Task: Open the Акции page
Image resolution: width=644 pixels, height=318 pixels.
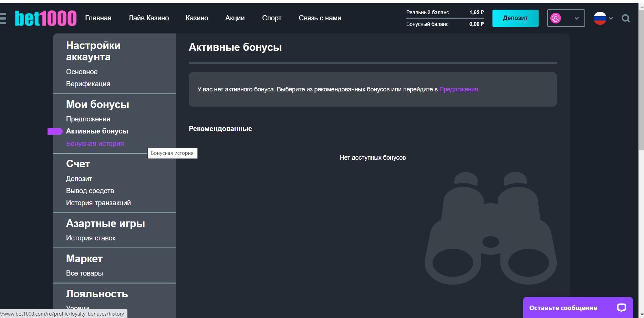Action: tap(235, 18)
